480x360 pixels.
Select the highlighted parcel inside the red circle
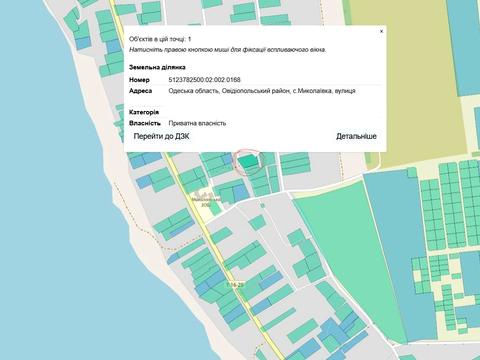pos(249,161)
